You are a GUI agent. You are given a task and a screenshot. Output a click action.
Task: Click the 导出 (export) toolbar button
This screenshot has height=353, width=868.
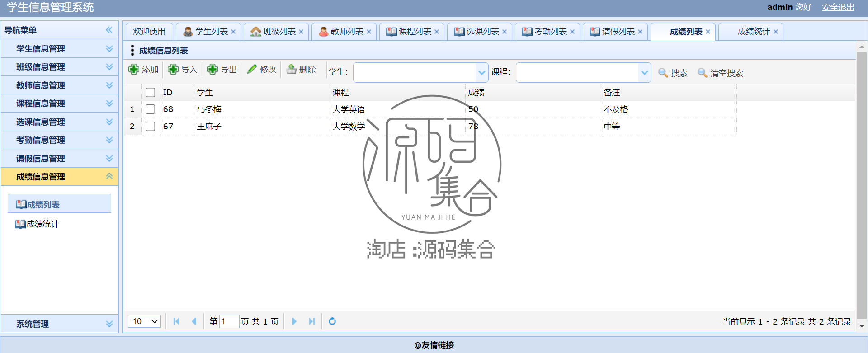[222, 69]
